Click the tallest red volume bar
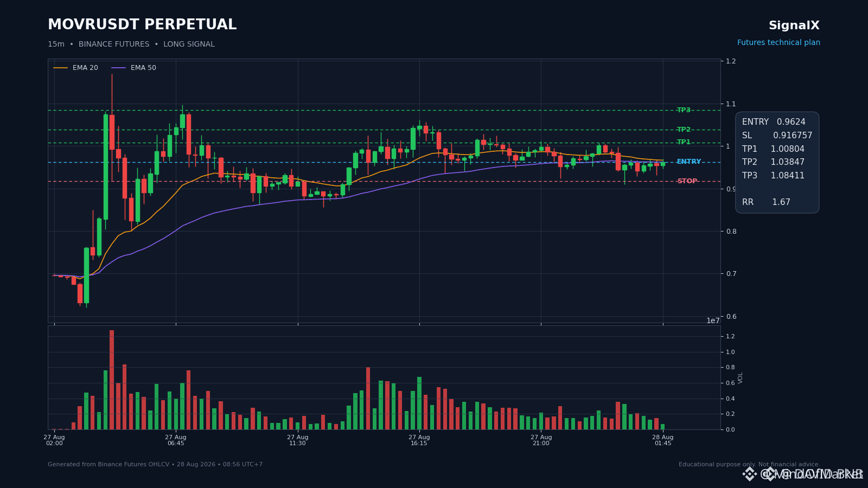This screenshot has height=488, width=868. 112,380
